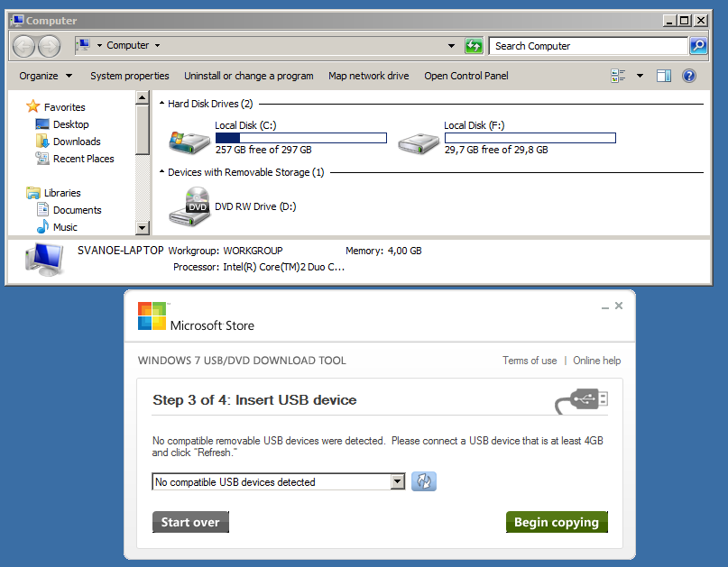The width and height of the screenshot is (728, 567).
Task: Select the Local Disk (F:) drive icon
Action: pos(419,143)
